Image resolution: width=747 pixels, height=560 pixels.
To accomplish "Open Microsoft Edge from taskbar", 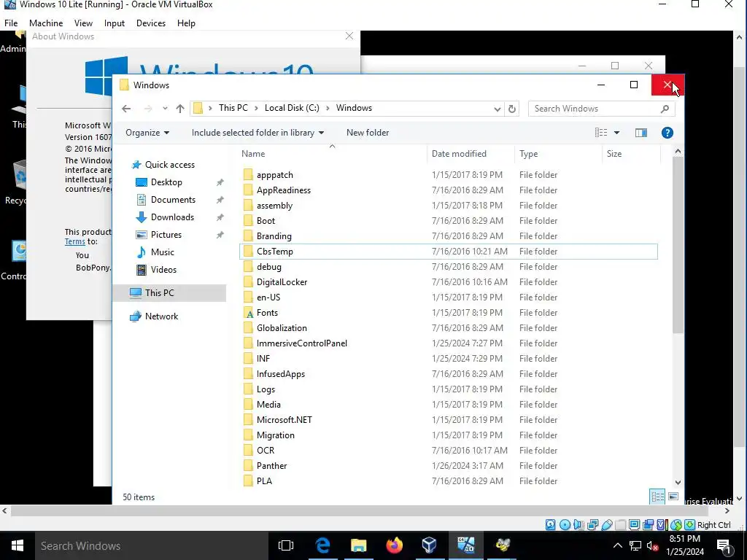I will (x=322, y=545).
